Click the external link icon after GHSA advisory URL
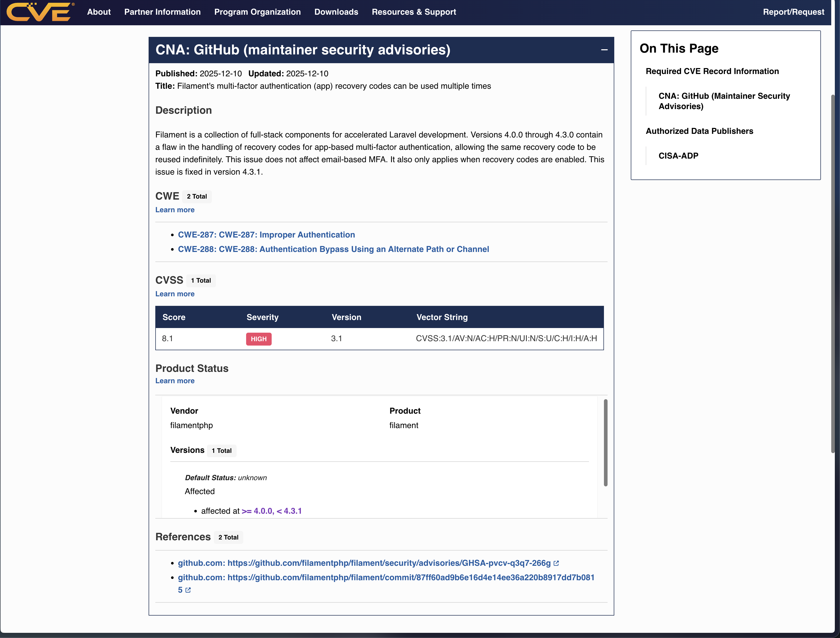 click(556, 563)
